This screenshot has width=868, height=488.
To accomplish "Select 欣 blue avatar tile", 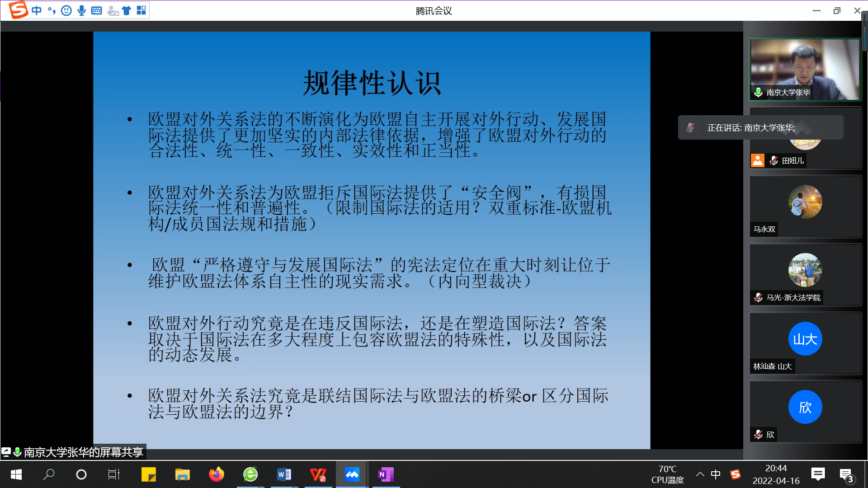I will tap(805, 407).
